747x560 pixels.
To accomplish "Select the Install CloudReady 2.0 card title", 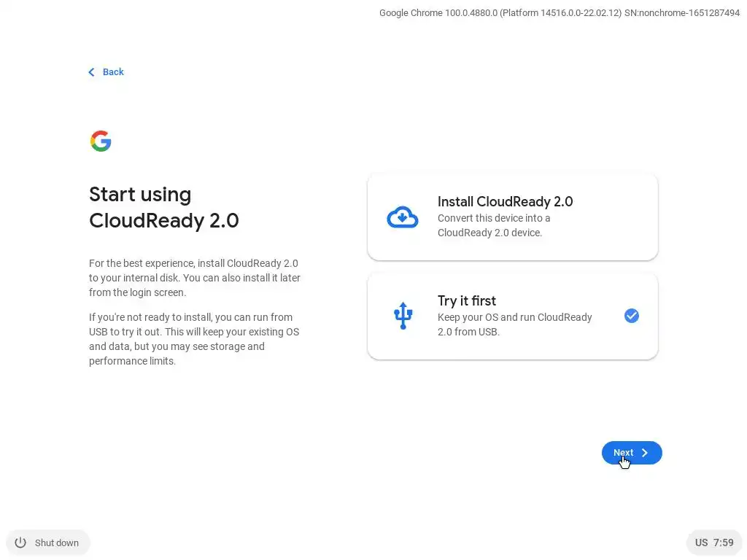I will click(505, 201).
